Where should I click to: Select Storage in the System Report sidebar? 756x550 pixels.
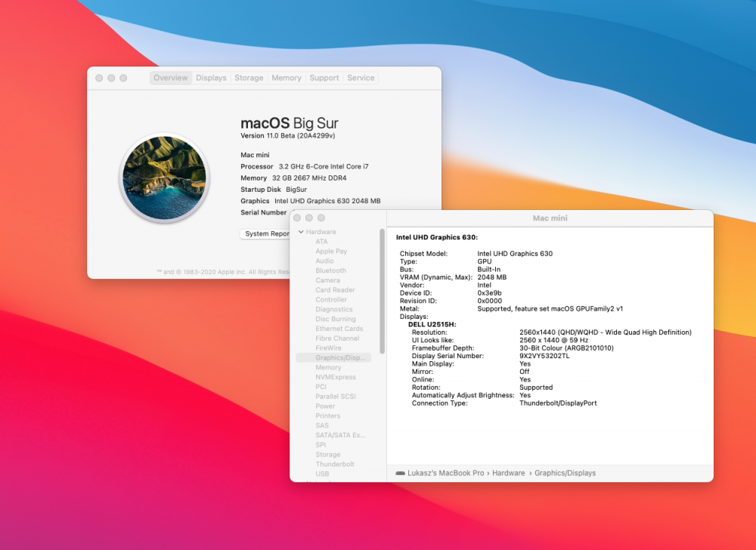click(x=328, y=454)
